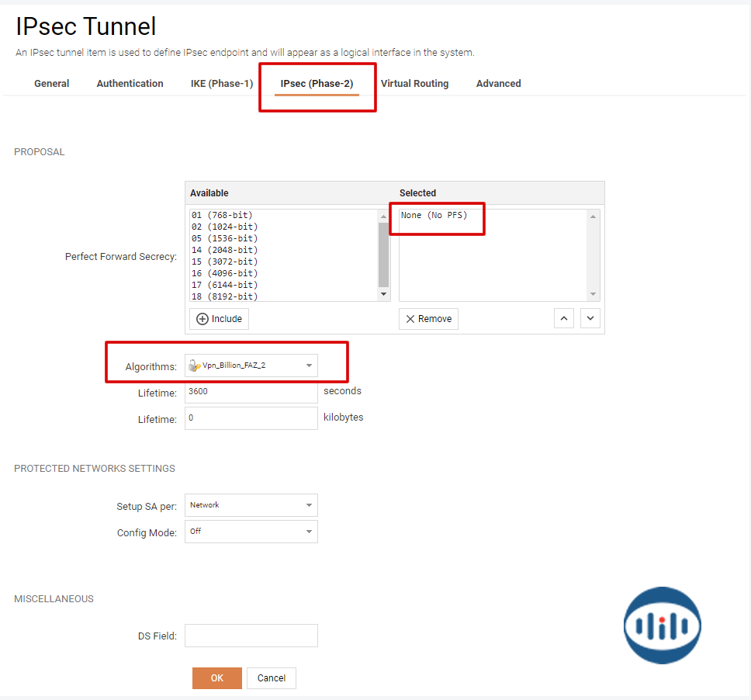
Task: Select None (No PFS) in Selected list
Action: (x=434, y=215)
